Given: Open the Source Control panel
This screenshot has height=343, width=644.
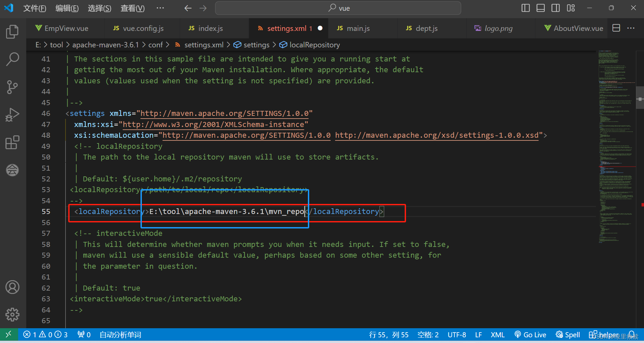Looking at the screenshot, I should click(x=12, y=87).
